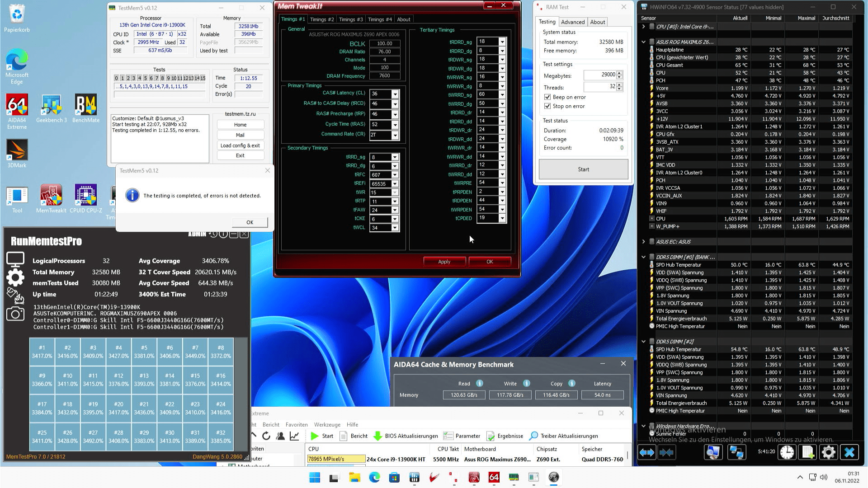This screenshot has width=868, height=488.
Task: Open tCPDED dropdown in Tertiary Timings
Action: tap(502, 218)
